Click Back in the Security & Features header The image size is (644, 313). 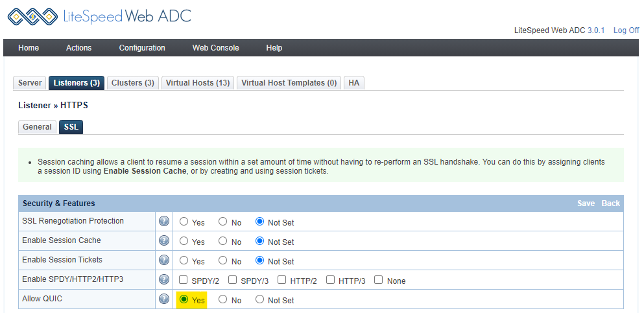click(610, 203)
